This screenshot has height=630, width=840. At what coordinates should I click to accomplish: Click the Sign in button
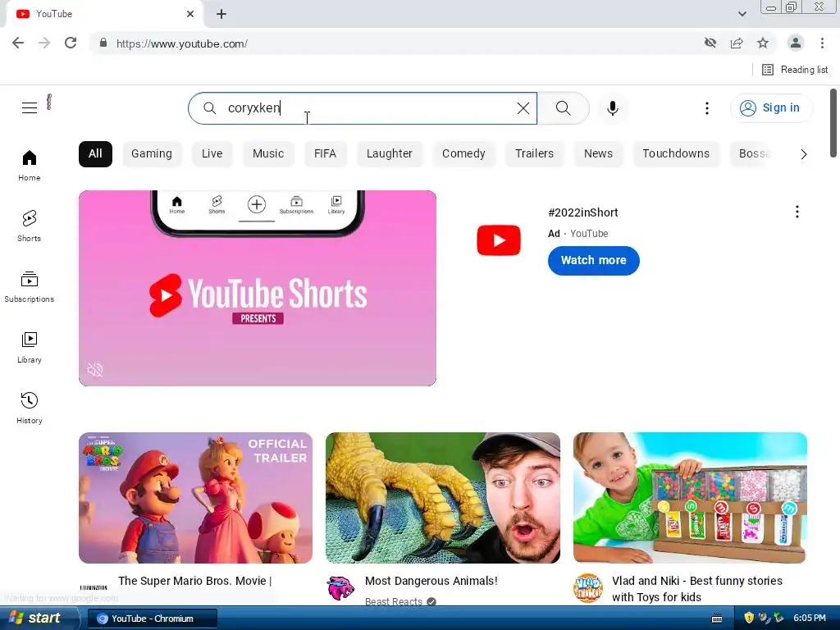point(771,107)
